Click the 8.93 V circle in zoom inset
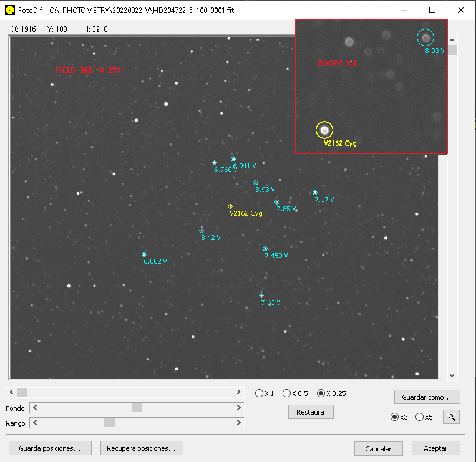 pyautogui.click(x=425, y=37)
